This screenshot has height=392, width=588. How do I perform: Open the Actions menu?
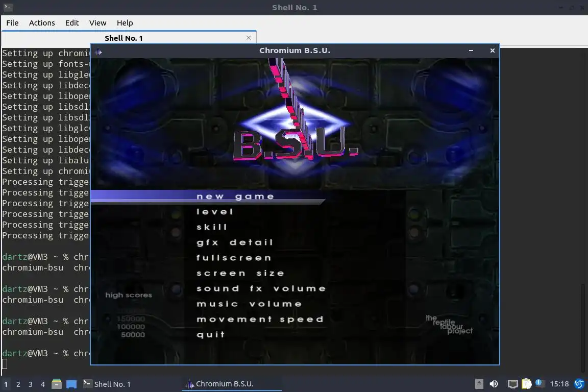[x=42, y=23]
